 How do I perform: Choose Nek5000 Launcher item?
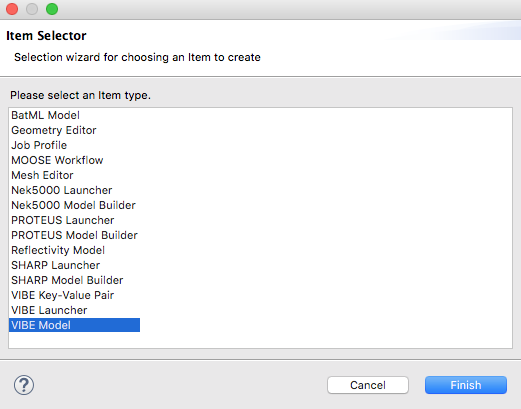(62, 190)
